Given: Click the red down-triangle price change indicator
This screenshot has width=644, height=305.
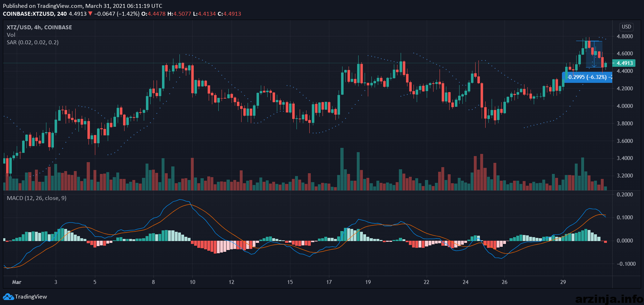Looking at the screenshot, I should point(90,14).
